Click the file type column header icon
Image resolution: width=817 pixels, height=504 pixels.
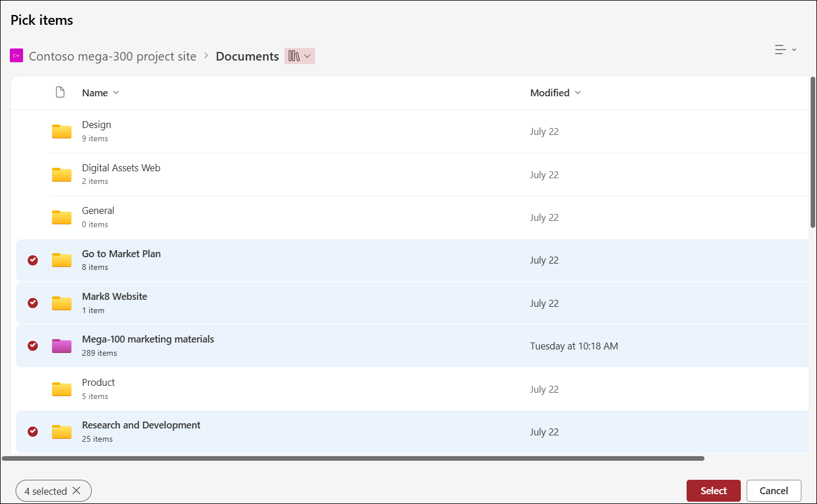60,92
